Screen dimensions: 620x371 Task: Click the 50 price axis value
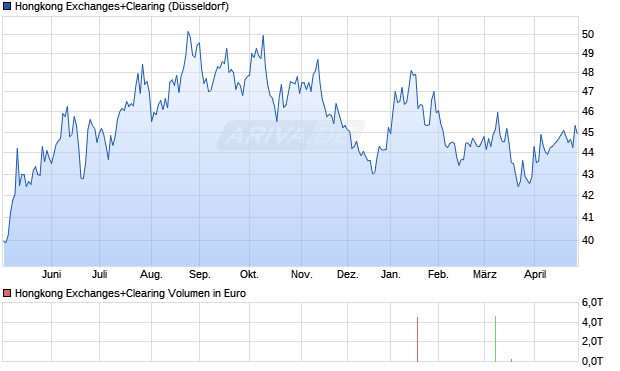pos(588,34)
